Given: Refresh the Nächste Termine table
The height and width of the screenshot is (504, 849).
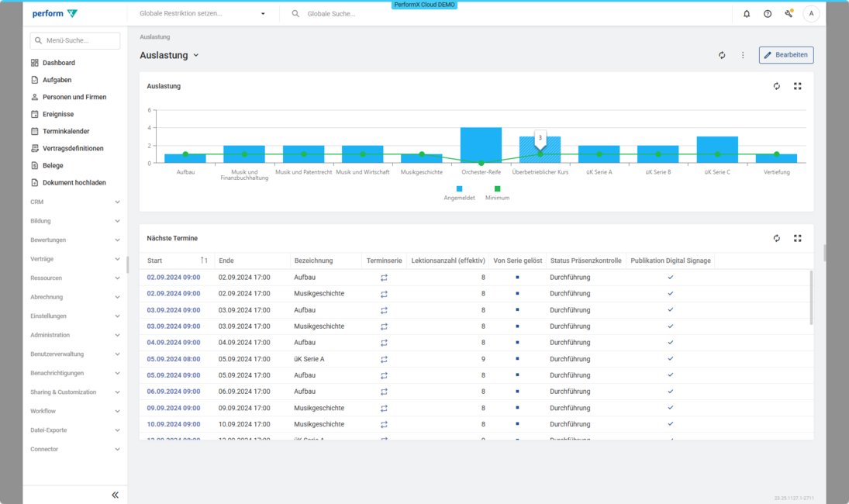Looking at the screenshot, I should 776,238.
